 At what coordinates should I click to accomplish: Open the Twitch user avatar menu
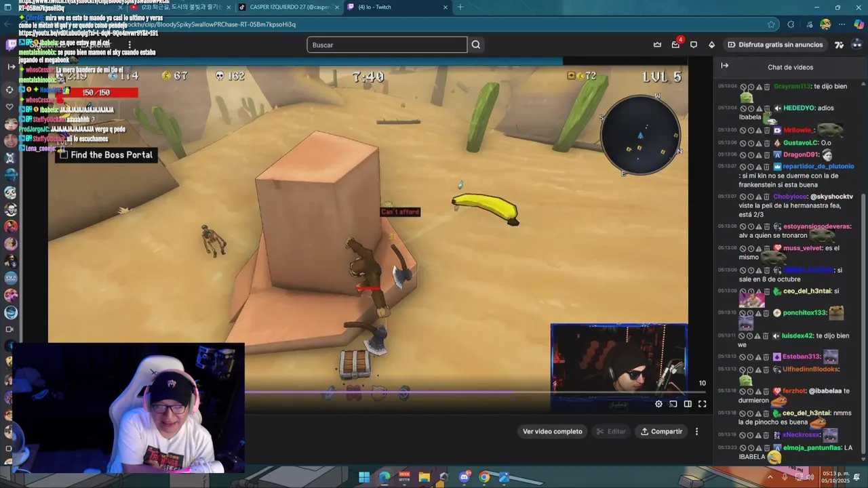click(857, 45)
